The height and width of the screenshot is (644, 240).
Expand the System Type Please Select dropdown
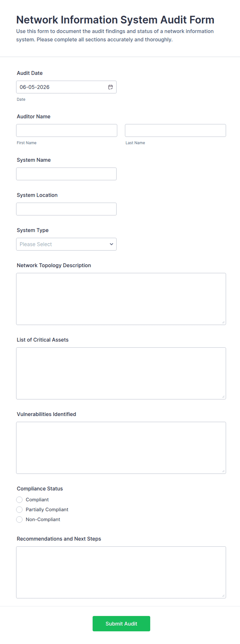coord(66,244)
